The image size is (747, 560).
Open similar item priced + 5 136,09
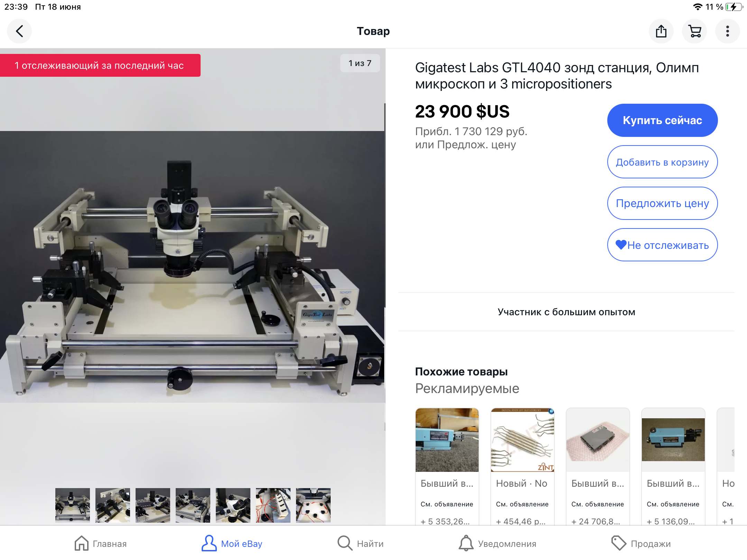point(673,467)
